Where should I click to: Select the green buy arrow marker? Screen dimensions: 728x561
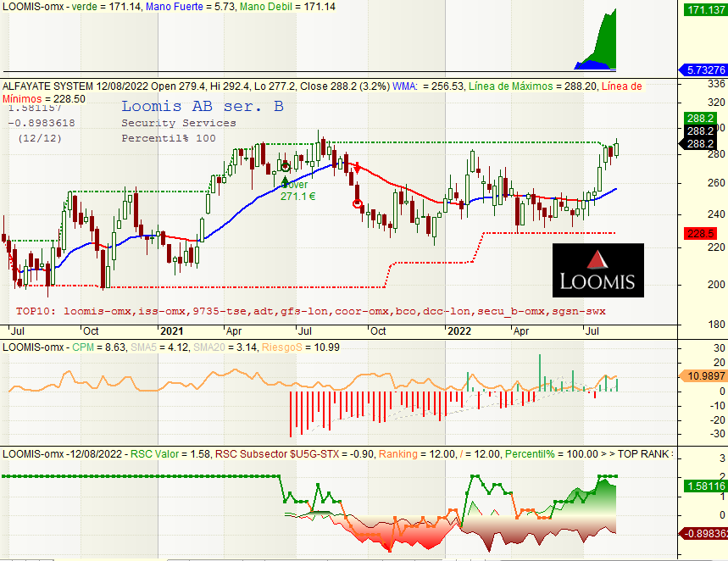click(285, 181)
